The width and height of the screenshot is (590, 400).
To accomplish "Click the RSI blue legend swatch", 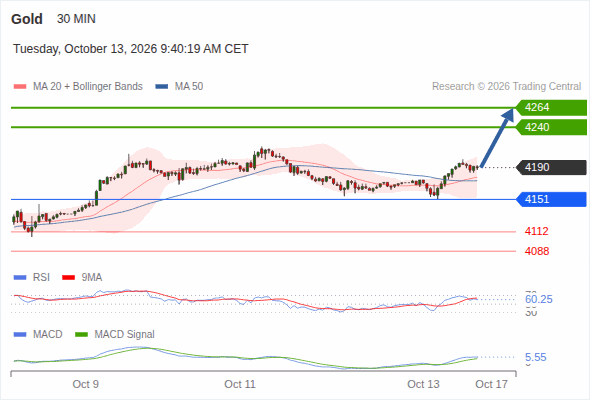I will (x=20, y=278).
